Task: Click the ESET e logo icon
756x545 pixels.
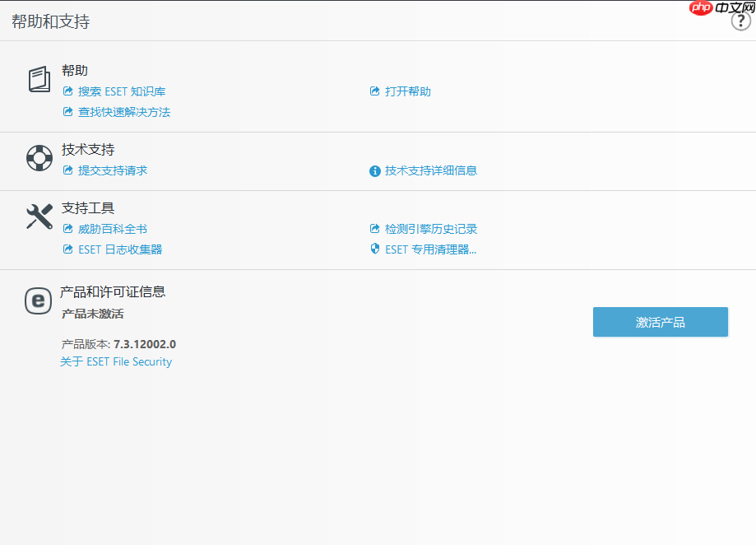Action: [39, 301]
